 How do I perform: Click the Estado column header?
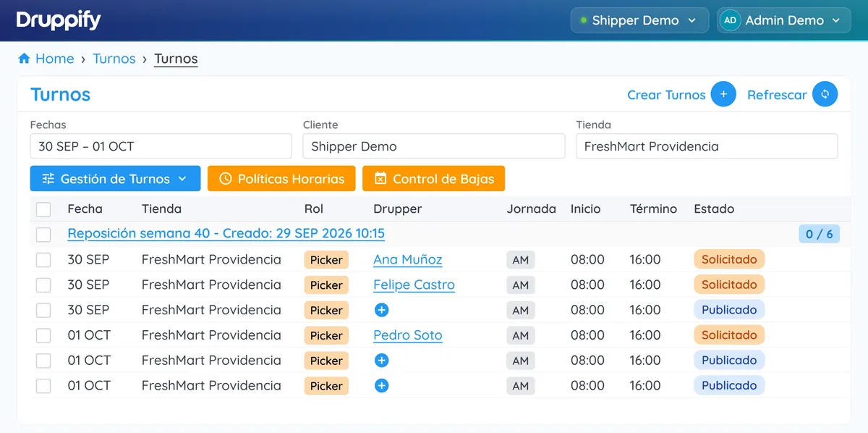click(x=714, y=209)
